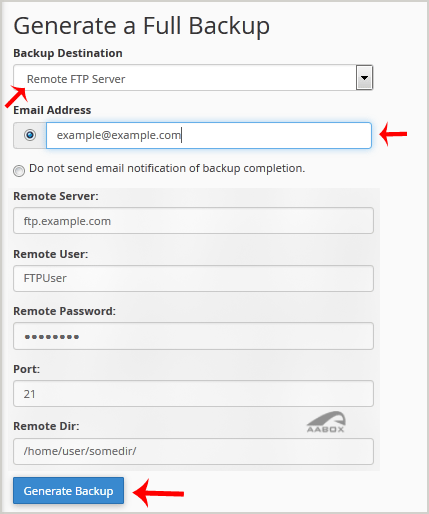429x514 pixels.
Task: Click the red arrow under Backup Destination
Action: (16, 97)
